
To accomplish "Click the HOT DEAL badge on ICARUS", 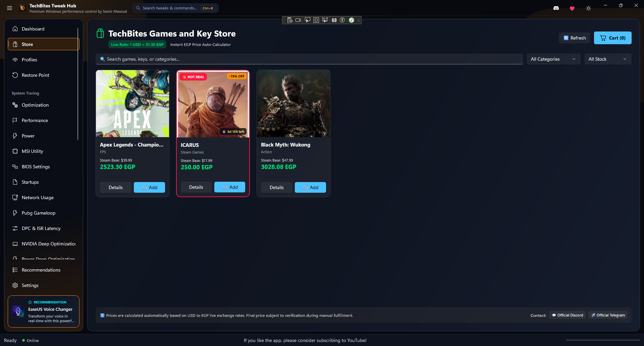I will (x=193, y=77).
